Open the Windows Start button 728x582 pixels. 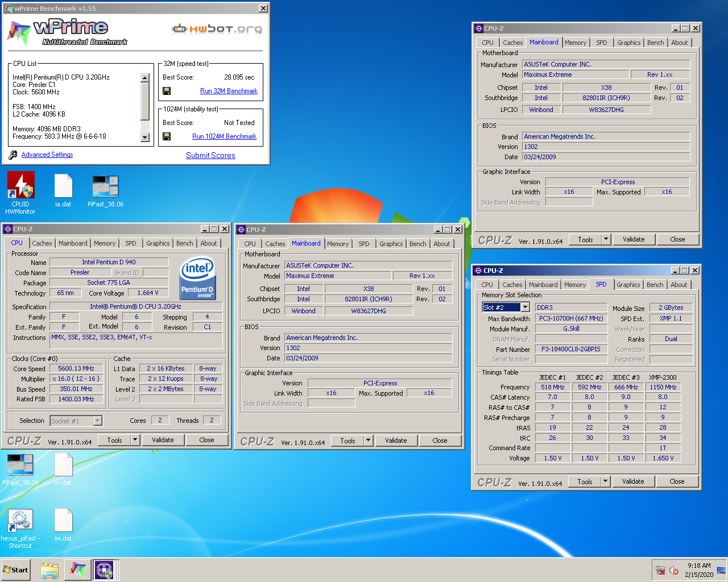click(x=15, y=570)
